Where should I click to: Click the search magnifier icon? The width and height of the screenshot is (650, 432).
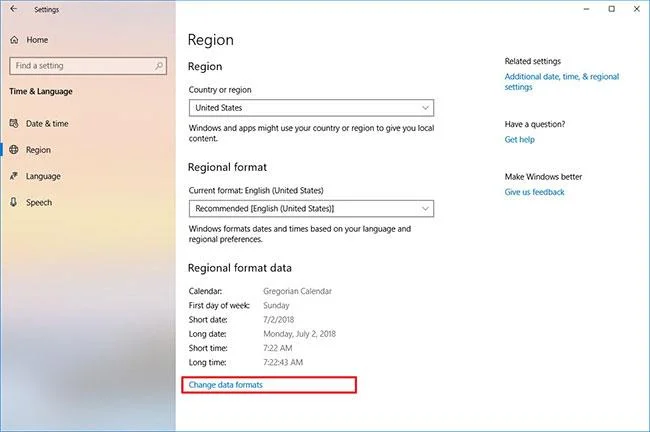coord(158,66)
